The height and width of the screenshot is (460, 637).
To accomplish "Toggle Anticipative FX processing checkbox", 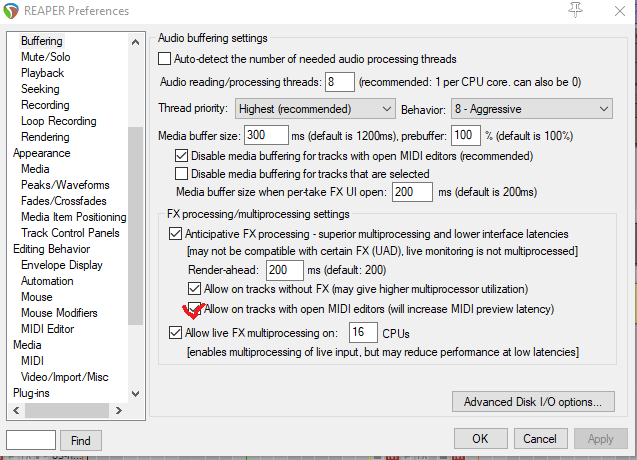I will coord(175,234).
